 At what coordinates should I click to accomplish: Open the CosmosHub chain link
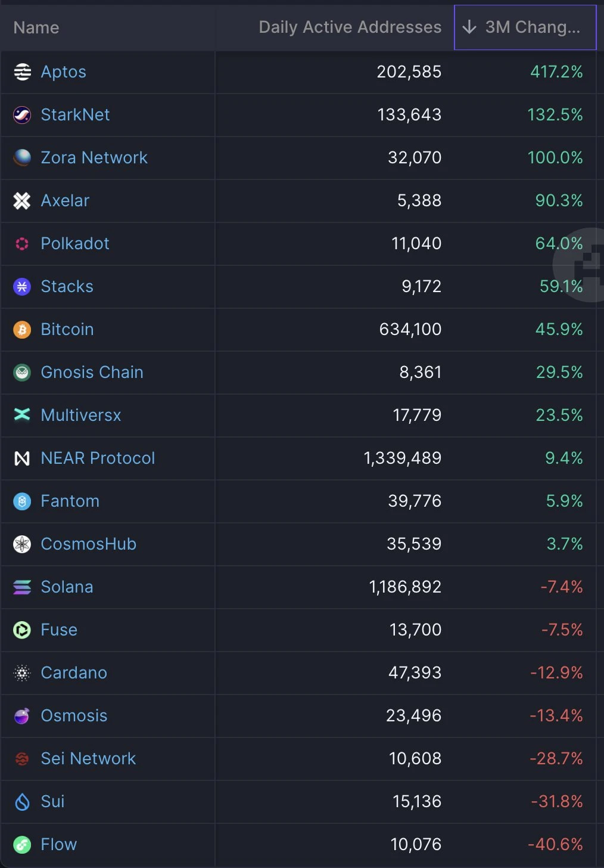pos(88,544)
